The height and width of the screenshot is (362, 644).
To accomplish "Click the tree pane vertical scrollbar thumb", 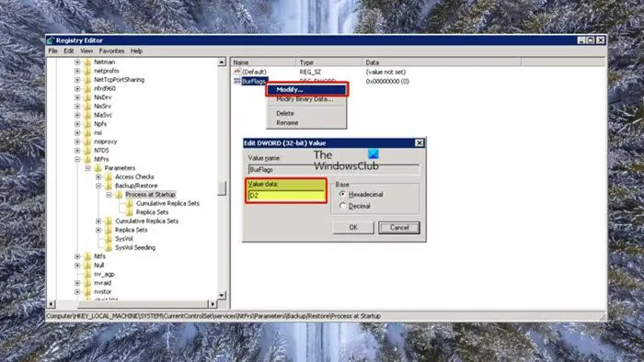I will (222, 188).
